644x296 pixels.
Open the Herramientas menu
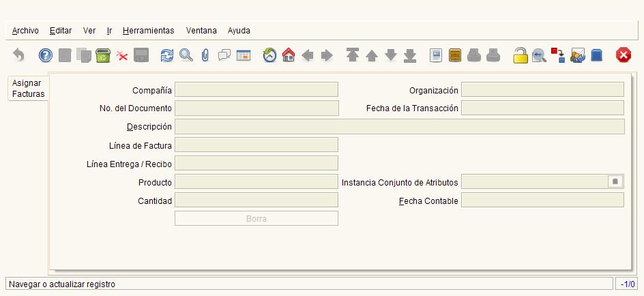click(148, 31)
